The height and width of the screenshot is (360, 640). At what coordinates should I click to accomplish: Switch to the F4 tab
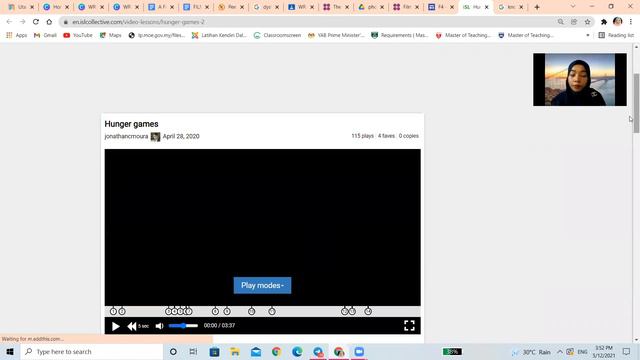click(x=441, y=7)
